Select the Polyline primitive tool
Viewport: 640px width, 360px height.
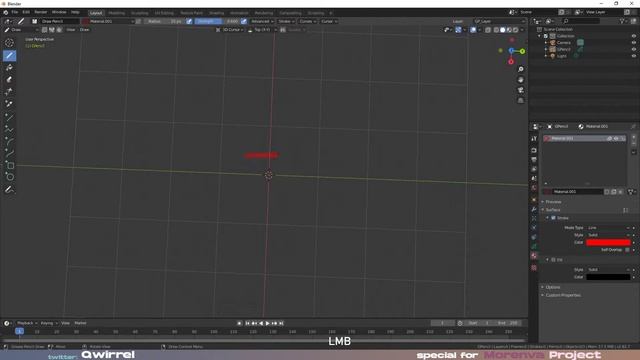click(9, 129)
